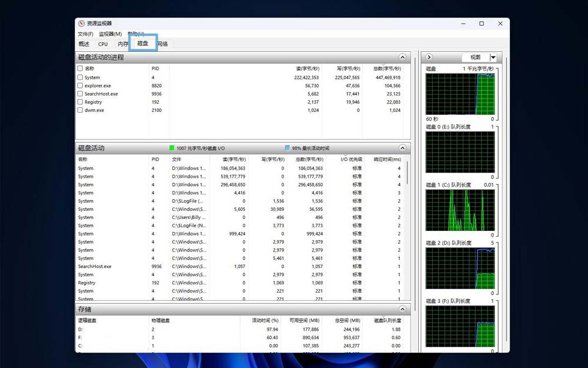
Task: Select the C:\Users\Billy disk activity row
Action: pyautogui.click(x=240, y=217)
